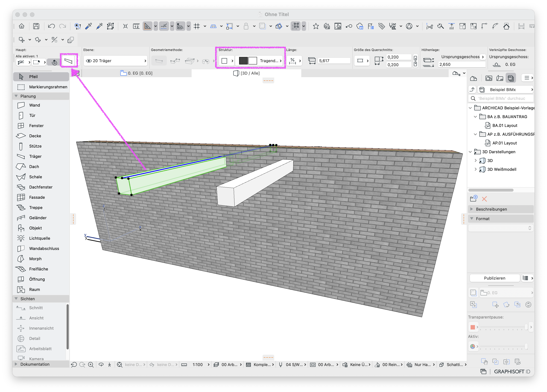Viewport: 547px width, 392px height.
Task: Click the Undo arrow icon
Action: 51,26
